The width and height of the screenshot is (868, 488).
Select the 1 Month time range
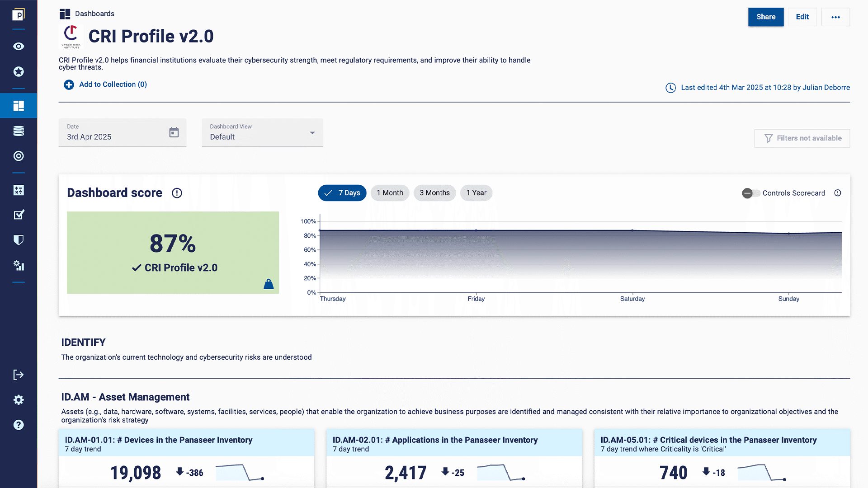[x=390, y=193]
